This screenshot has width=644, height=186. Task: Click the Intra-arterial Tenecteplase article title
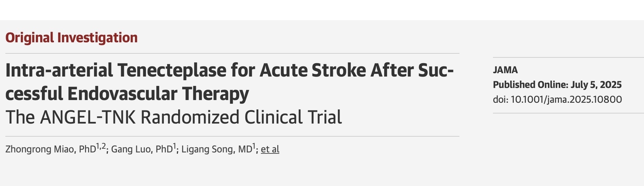coord(230,82)
